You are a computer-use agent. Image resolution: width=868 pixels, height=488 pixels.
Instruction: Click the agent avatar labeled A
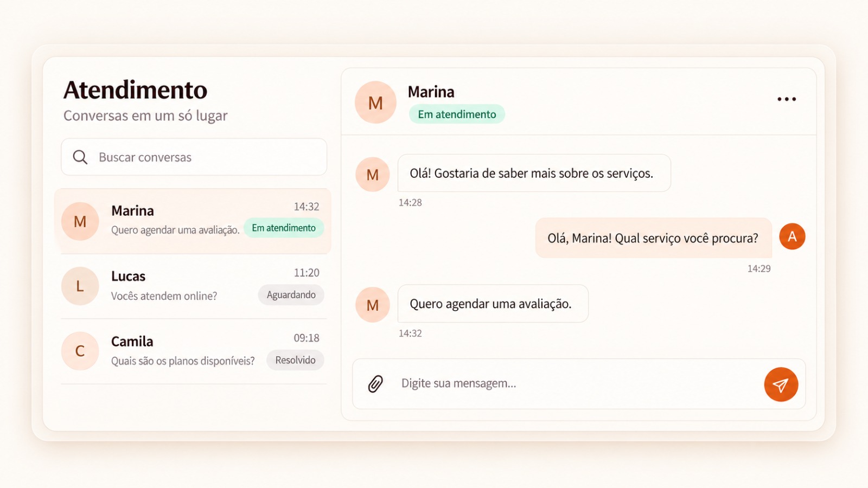792,236
